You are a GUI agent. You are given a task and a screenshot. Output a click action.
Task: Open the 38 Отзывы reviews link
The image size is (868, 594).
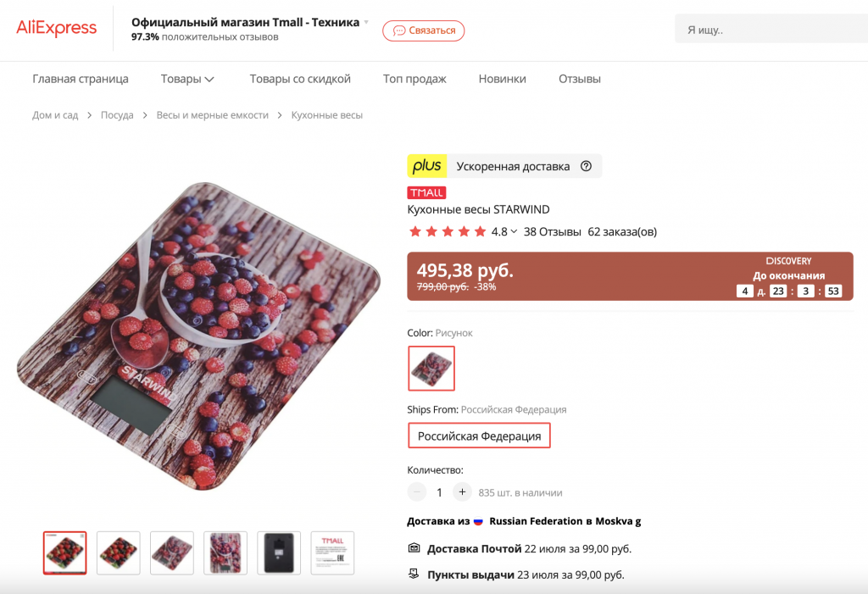click(552, 231)
